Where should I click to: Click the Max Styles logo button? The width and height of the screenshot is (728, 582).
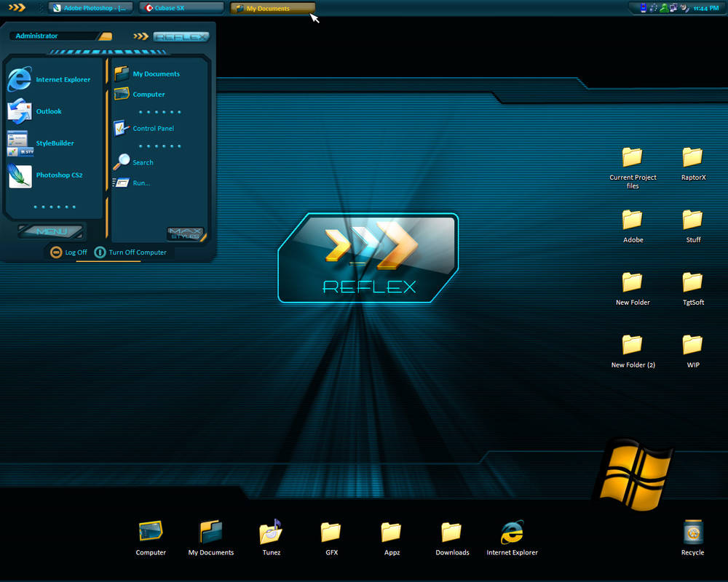click(186, 234)
